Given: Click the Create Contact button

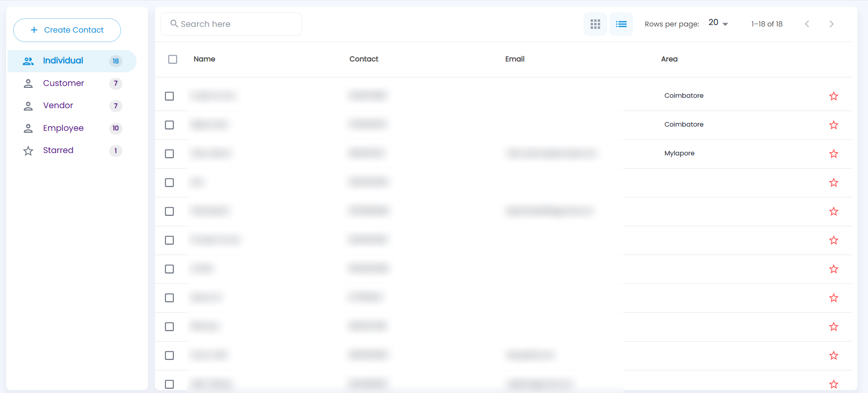Looking at the screenshot, I should pyautogui.click(x=67, y=30).
